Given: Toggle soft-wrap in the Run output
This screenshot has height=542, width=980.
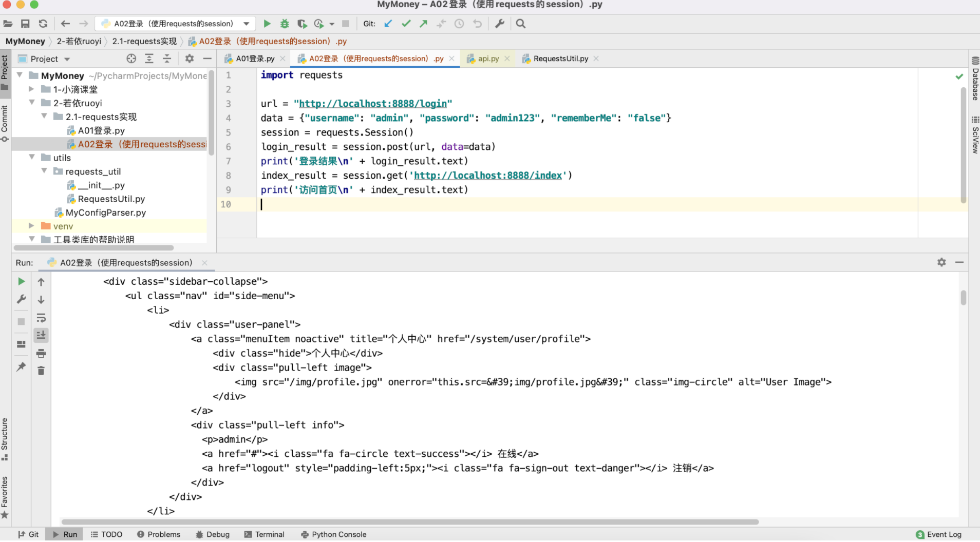Looking at the screenshot, I should click(x=41, y=318).
